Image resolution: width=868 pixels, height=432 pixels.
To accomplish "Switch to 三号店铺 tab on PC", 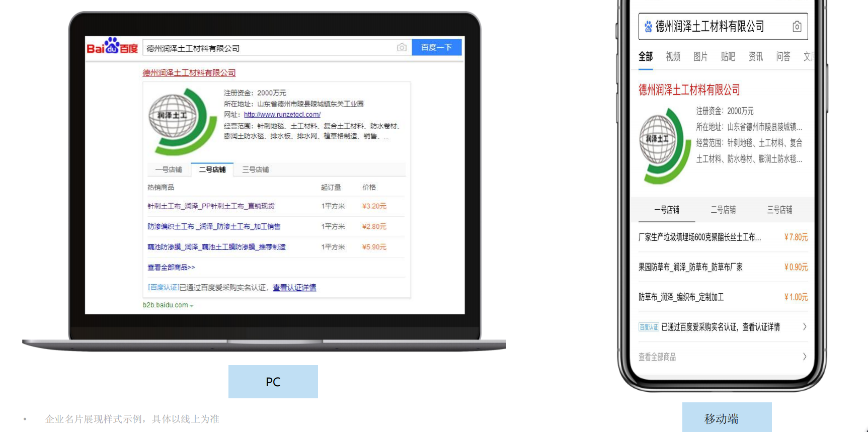I will click(256, 170).
